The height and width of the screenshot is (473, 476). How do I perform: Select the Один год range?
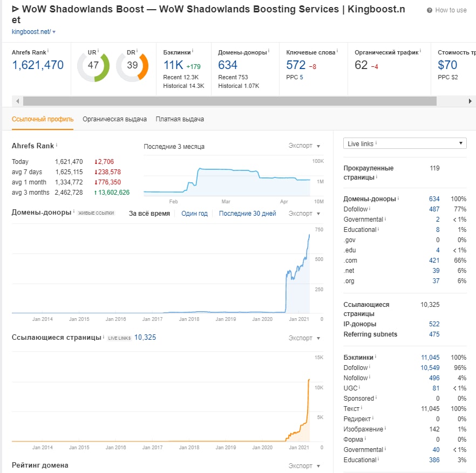point(195,214)
